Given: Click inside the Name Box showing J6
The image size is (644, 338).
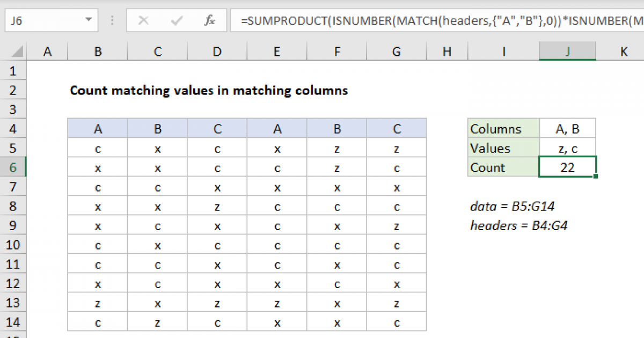Looking at the screenshot, I should click(43, 21).
